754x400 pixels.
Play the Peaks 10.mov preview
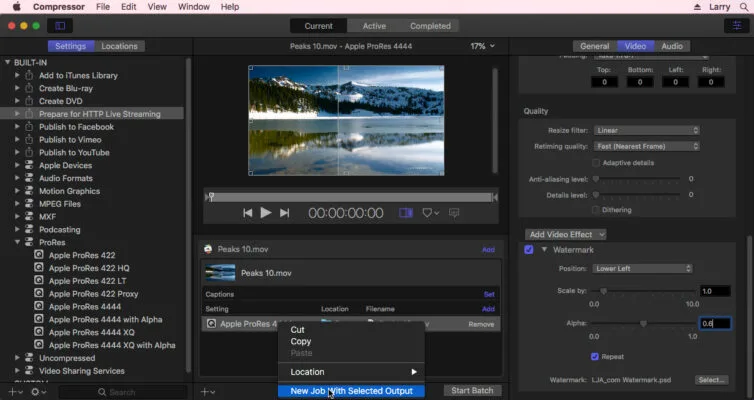coord(266,213)
